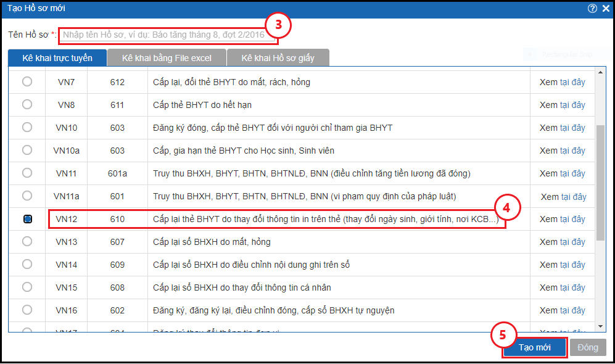Click code cell 602
This screenshot has height=364, width=615.
117,310
